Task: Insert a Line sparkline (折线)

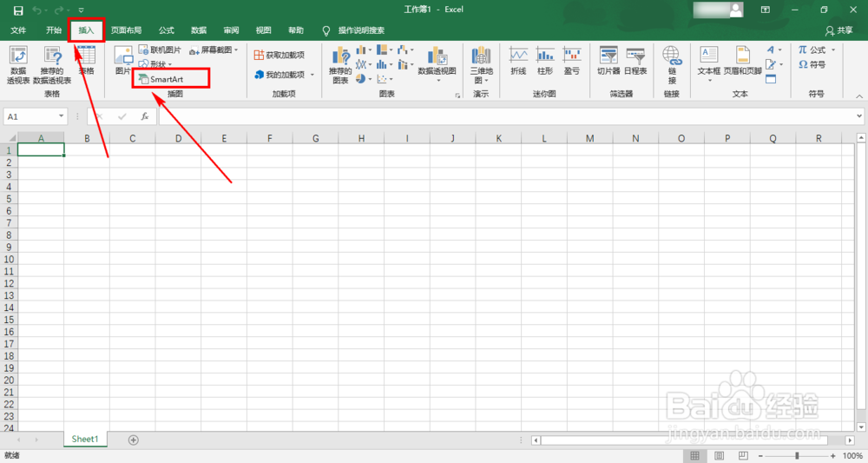Action: point(519,61)
